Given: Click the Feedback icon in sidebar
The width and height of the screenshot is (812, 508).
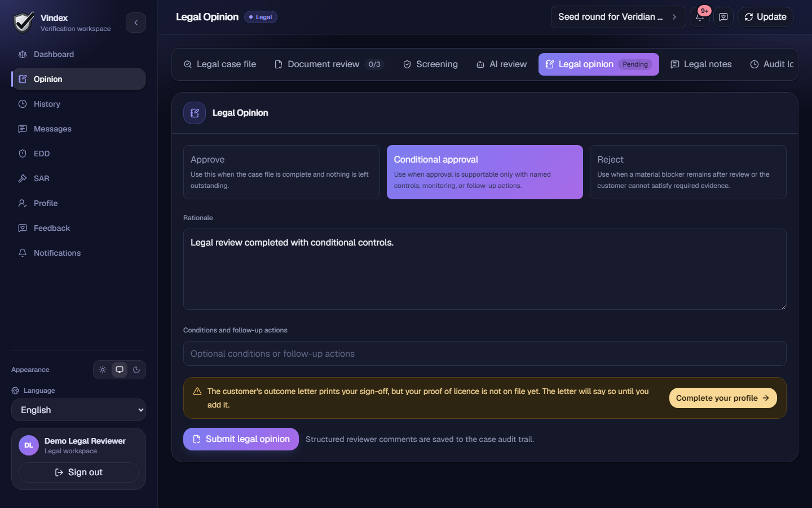Looking at the screenshot, I should coord(23,228).
